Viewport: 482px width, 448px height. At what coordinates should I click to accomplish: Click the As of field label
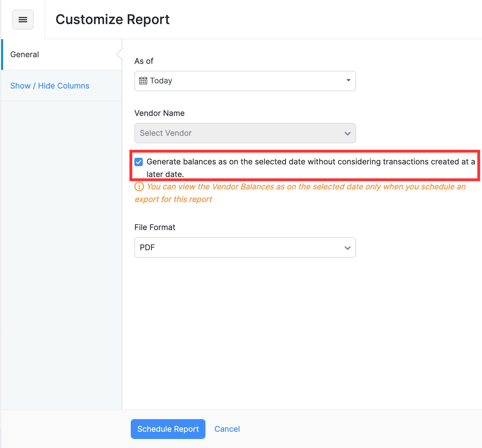[x=144, y=61]
